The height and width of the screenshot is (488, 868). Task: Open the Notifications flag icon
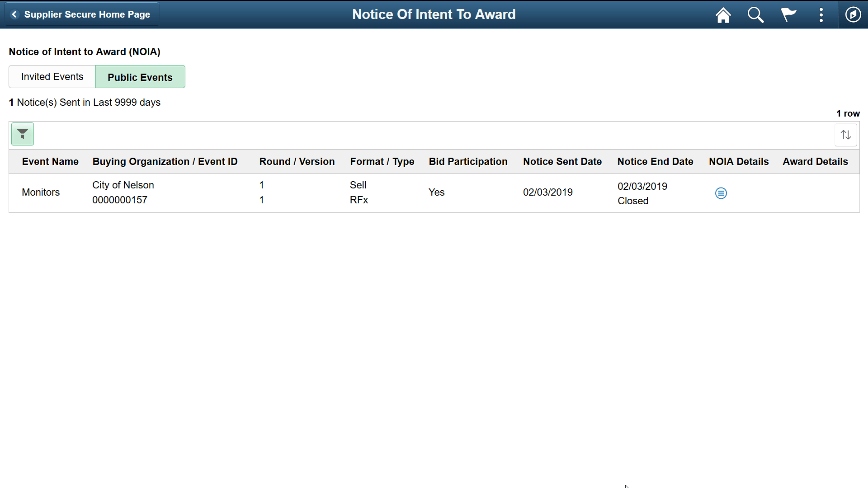[x=788, y=14]
